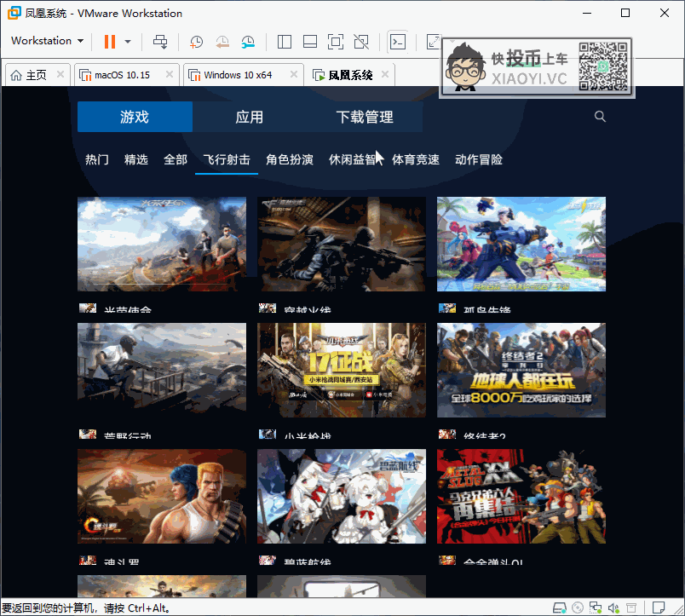Image resolution: width=685 pixels, height=616 pixels.
Task: Click the search magnifier icon
Action: [600, 116]
